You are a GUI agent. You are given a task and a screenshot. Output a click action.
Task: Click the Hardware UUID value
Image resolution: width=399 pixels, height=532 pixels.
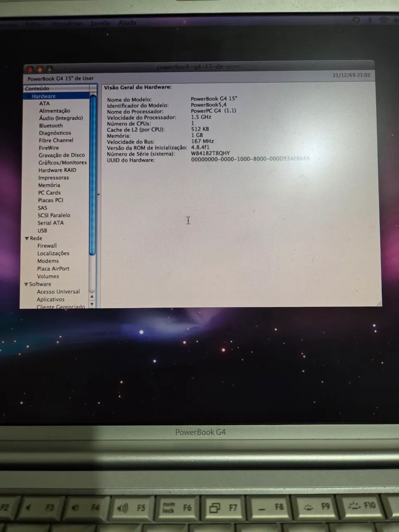pos(250,159)
